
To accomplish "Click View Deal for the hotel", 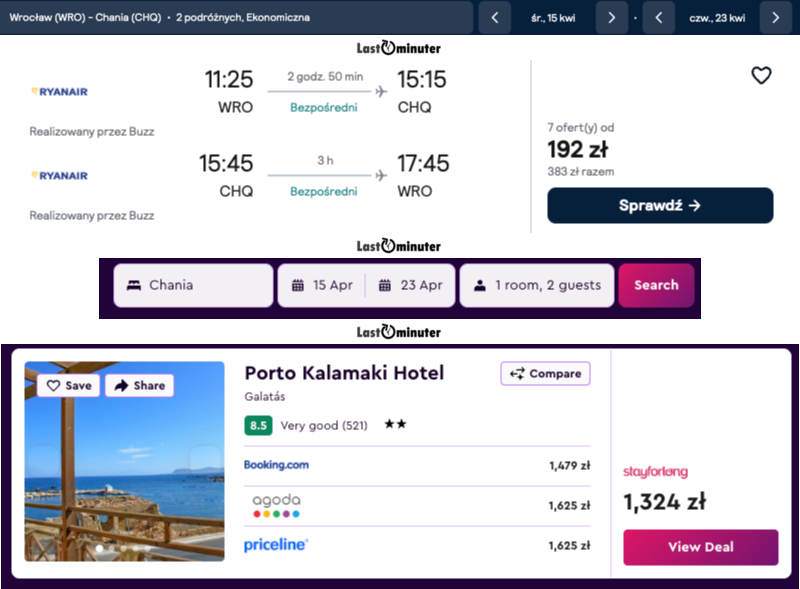I will click(700, 547).
